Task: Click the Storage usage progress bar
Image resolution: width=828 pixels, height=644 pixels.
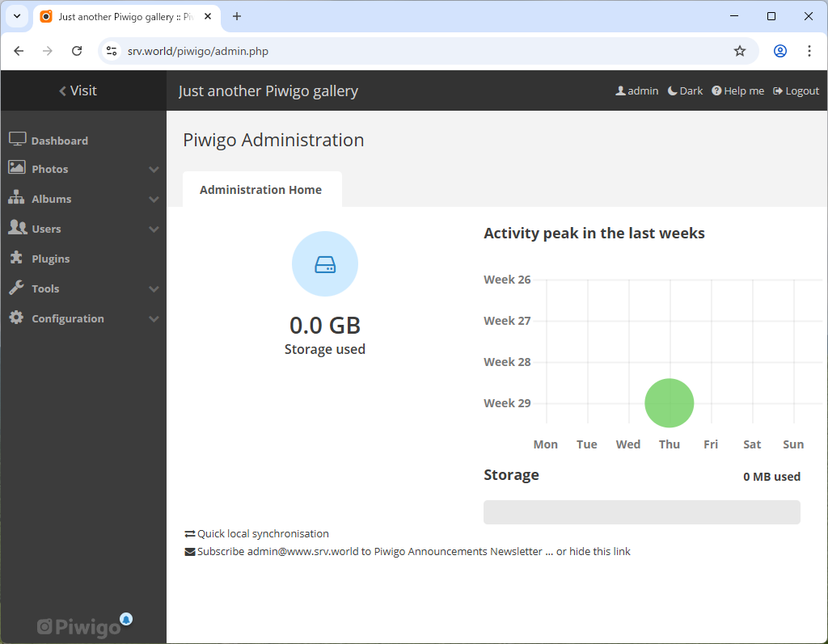Action: (x=642, y=511)
